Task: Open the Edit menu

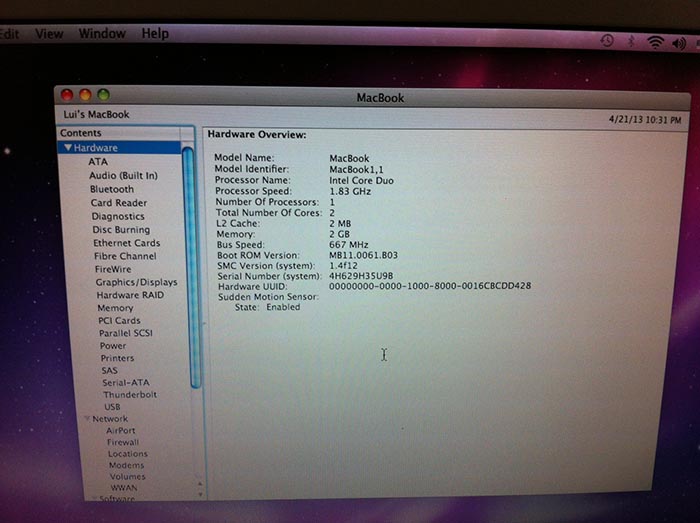Action: click(x=10, y=33)
